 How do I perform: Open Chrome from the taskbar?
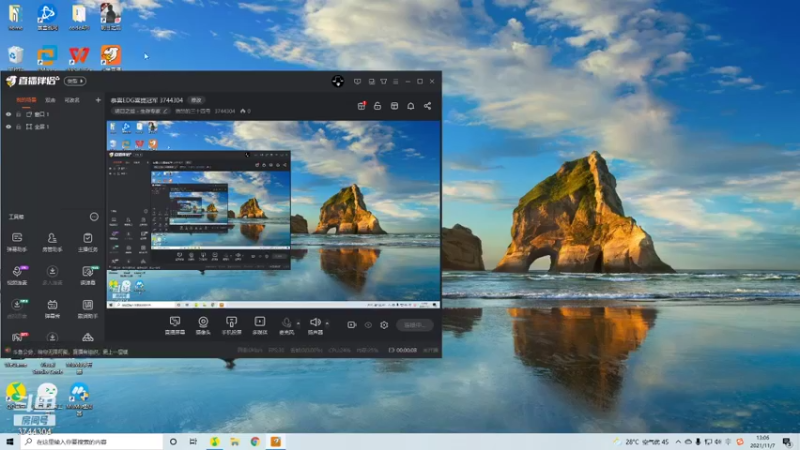[255, 441]
